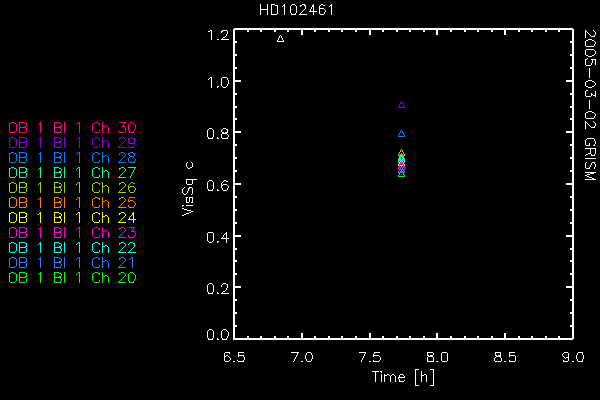Click the legend entry Ch 26
This screenshot has height=400, width=600.
coord(72,188)
